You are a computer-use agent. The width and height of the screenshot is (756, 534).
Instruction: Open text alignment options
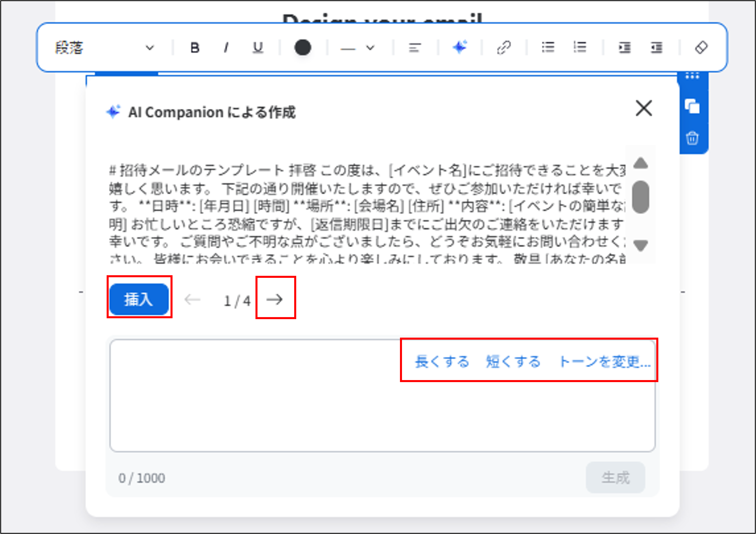(x=415, y=48)
